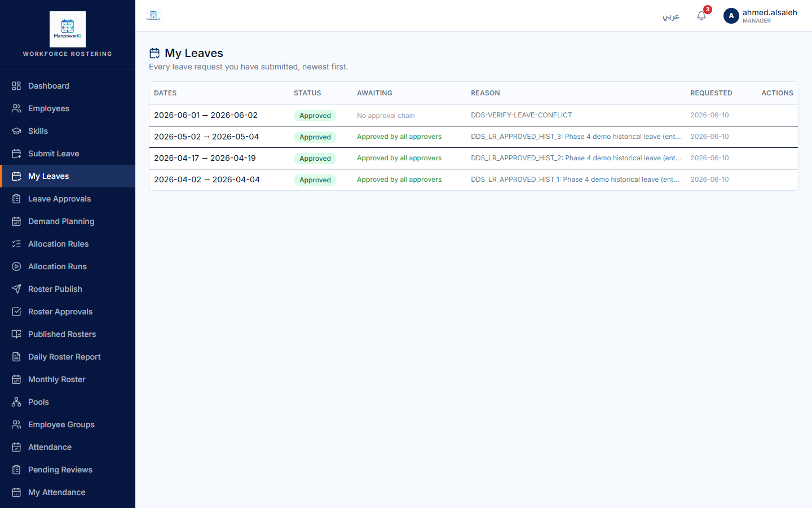Click the Published Rosters book icon
Viewport: 812px width, 508px height.
[16, 334]
